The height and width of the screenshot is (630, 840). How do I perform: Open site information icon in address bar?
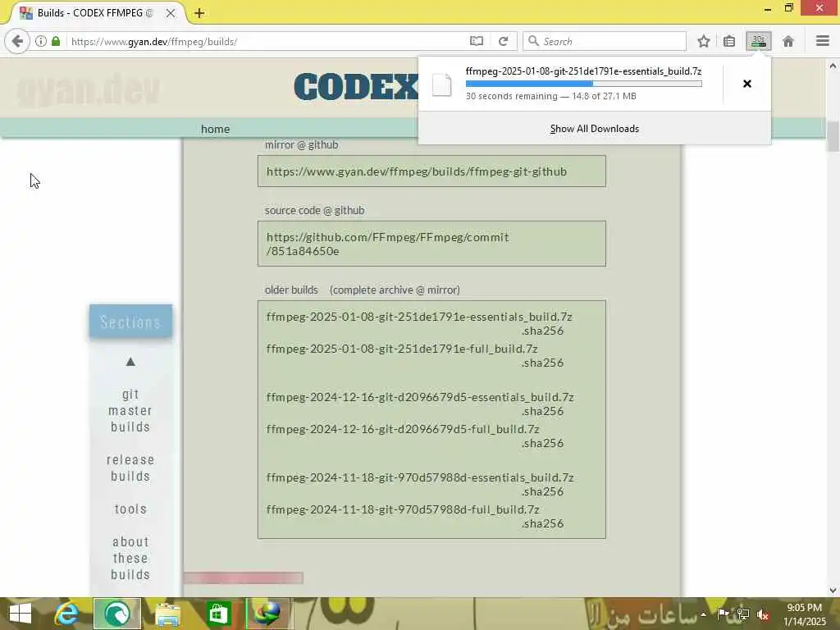(41, 41)
